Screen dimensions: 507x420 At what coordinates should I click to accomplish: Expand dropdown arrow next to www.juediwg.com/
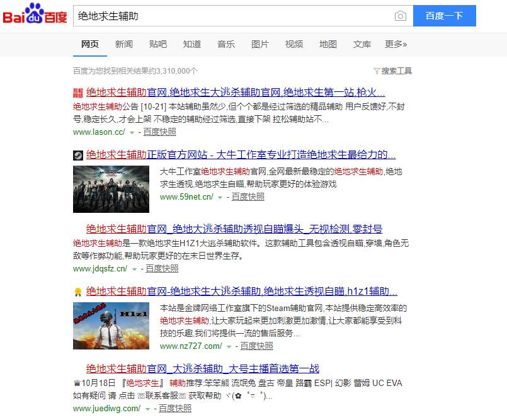[147, 409]
